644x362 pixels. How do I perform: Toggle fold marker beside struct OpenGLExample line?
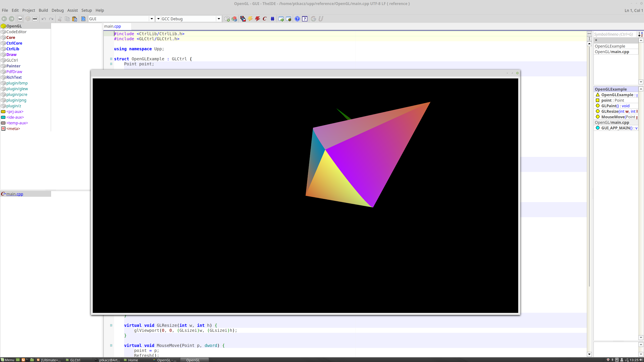coord(111,59)
